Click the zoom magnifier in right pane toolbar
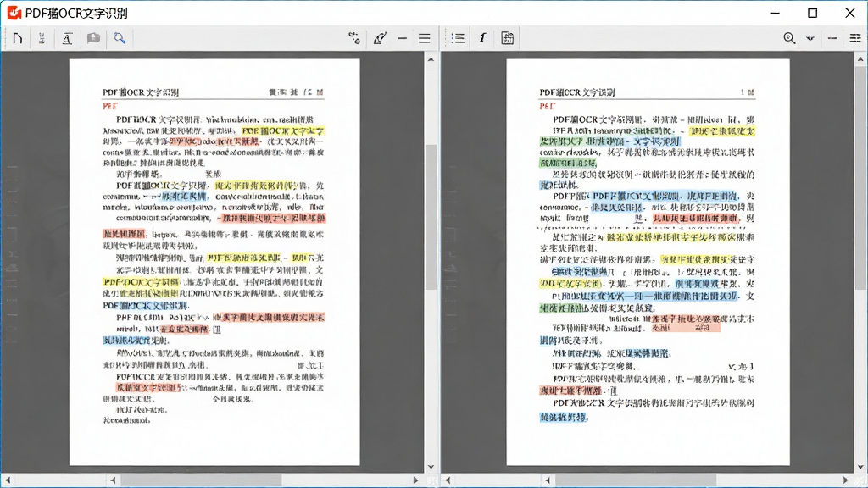This screenshot has height=488, width=868. (789, 38)
